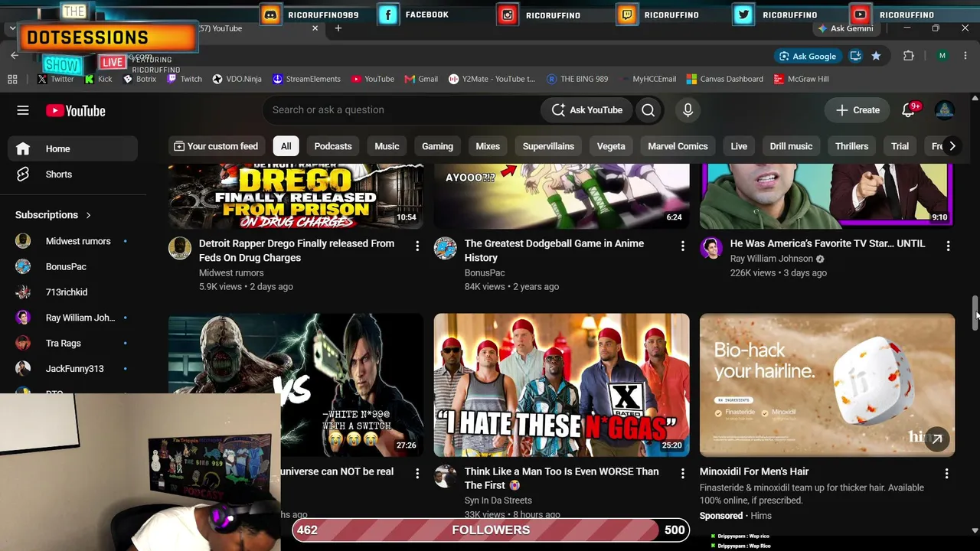
Task: Open the StreamElements bookmark
Action: coord(307,79)
